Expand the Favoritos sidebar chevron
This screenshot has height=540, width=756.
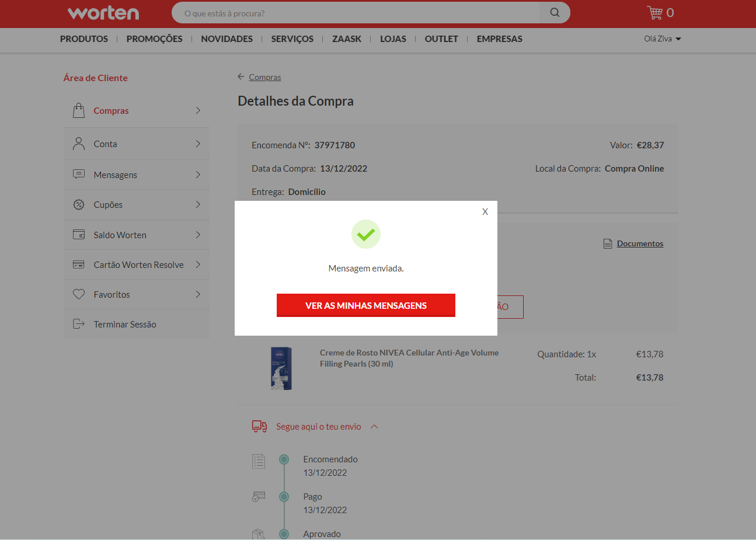tap(198, 294)
